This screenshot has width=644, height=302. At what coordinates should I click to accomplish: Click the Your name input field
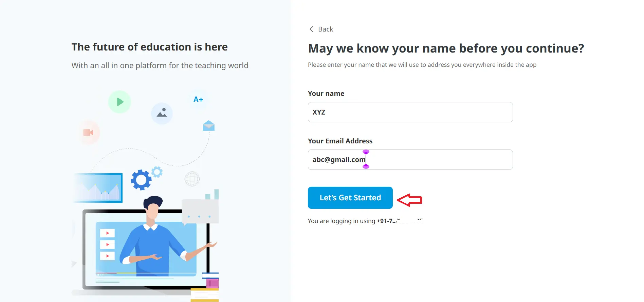point(410,112)
